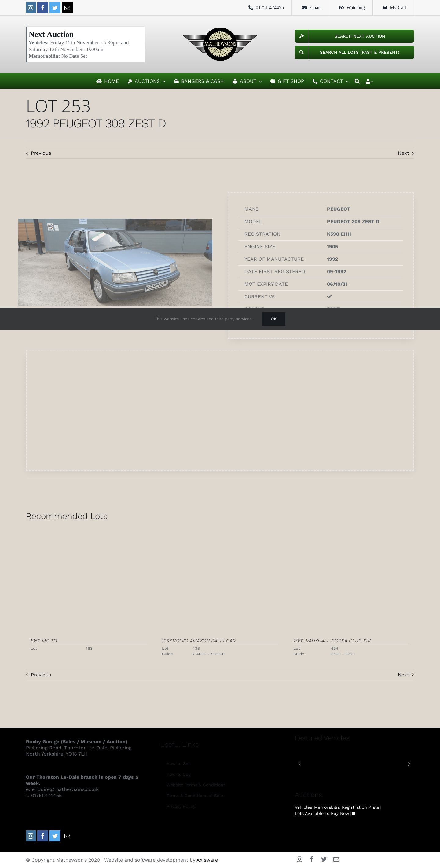The image size is (440, 868).
Task: Expand the Auctions menu
Action: (146, 81)
